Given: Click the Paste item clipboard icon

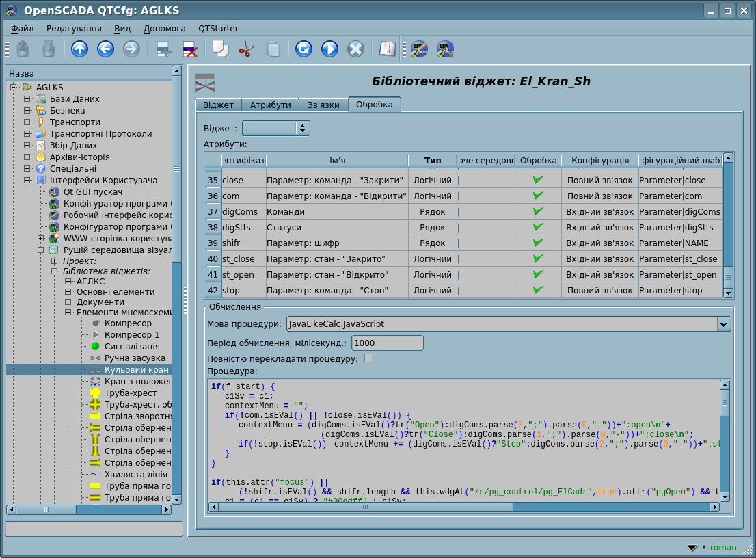Looking at the screenshot, I should (x=273, y=49).
